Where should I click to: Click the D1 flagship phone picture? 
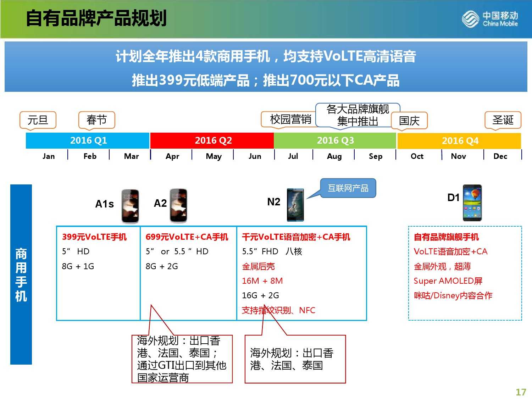coord(472,203)
